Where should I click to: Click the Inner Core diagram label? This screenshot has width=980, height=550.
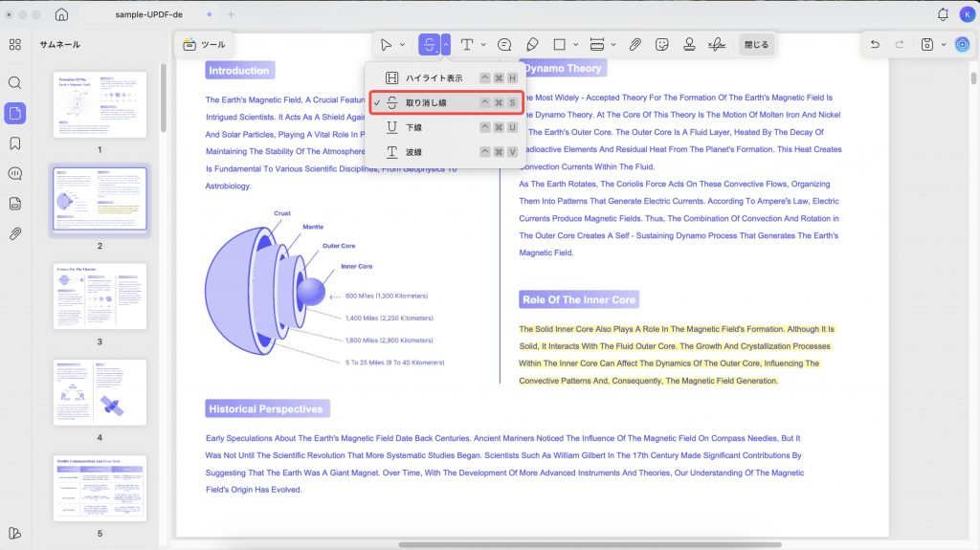click(x=356, y=266)
